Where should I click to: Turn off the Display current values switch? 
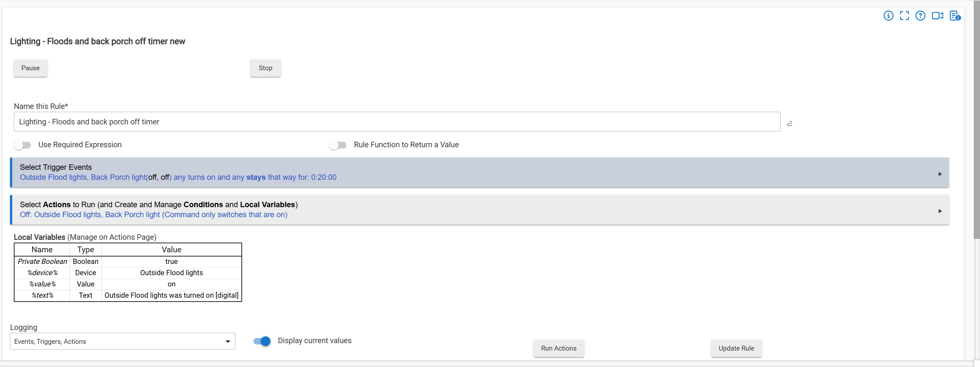(262, 341)
